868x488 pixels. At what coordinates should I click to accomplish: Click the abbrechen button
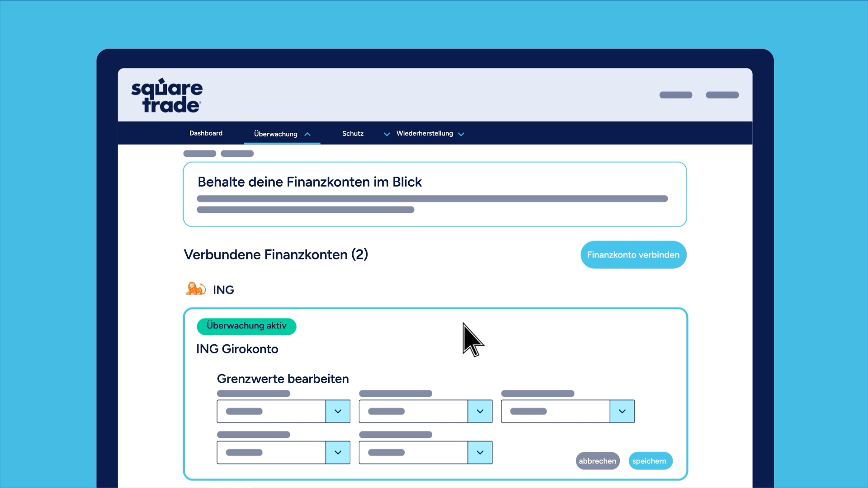[x=597, y=461]
